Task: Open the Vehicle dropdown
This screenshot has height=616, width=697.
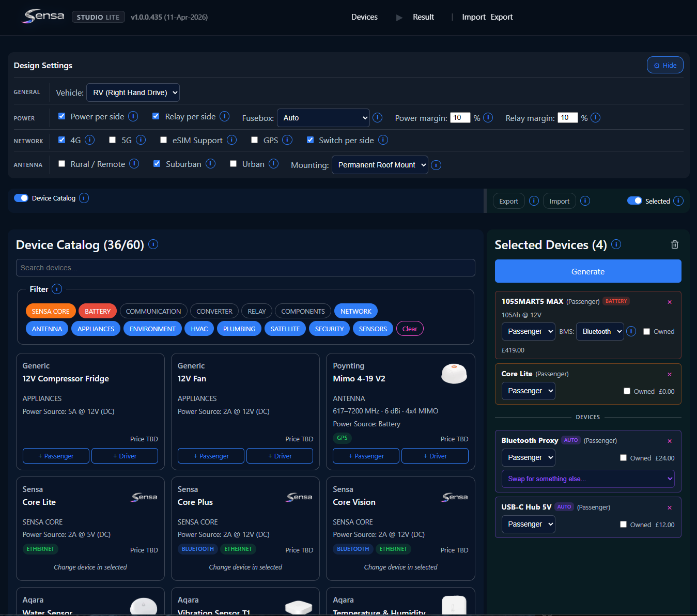Action: (133, 93)
